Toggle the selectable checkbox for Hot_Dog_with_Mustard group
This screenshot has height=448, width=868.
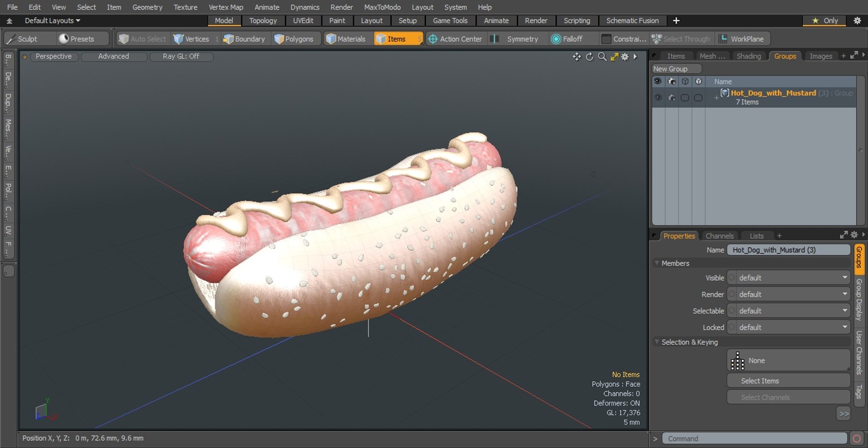pos(685,98)
